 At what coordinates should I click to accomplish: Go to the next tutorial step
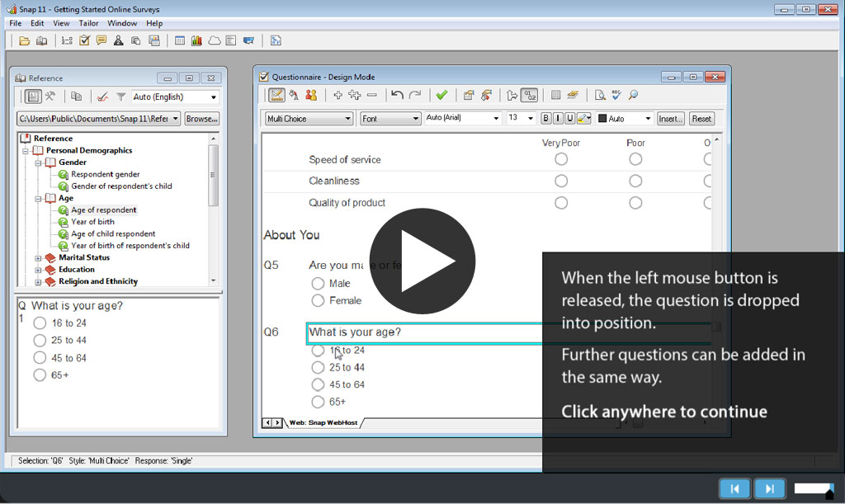coord(770,488)
